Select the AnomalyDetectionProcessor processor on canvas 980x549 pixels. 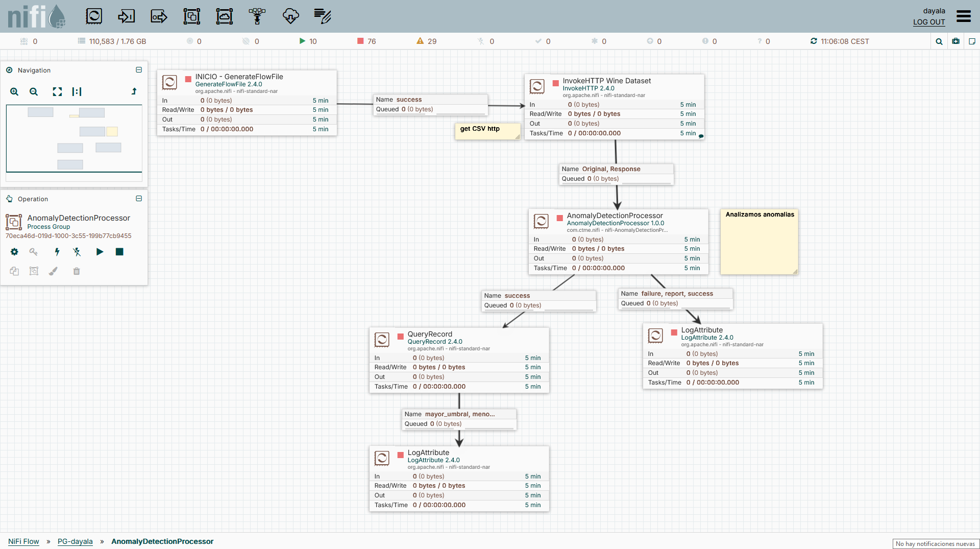pyautogui.click(x=619, y=242)
